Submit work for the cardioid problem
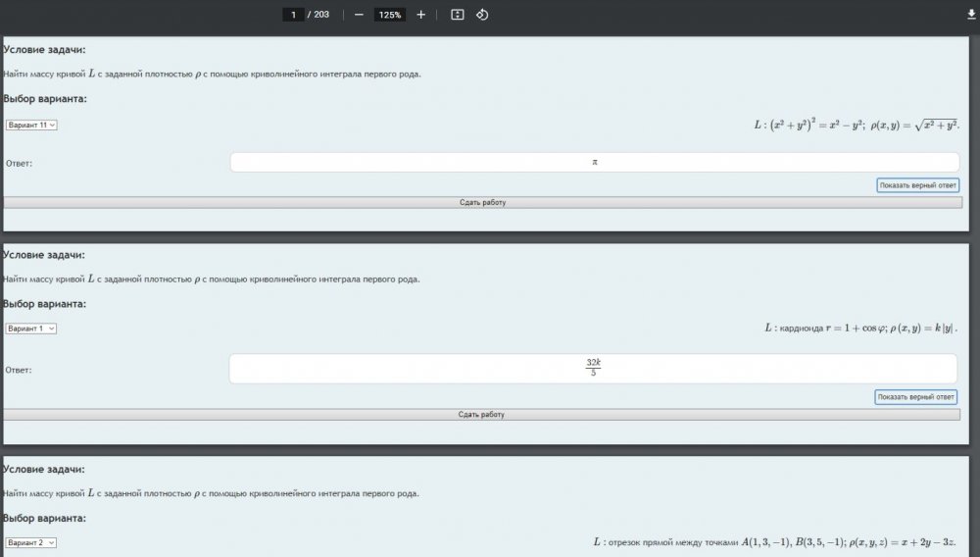Viewport: 980px width, 557px height. coord(481,415)
